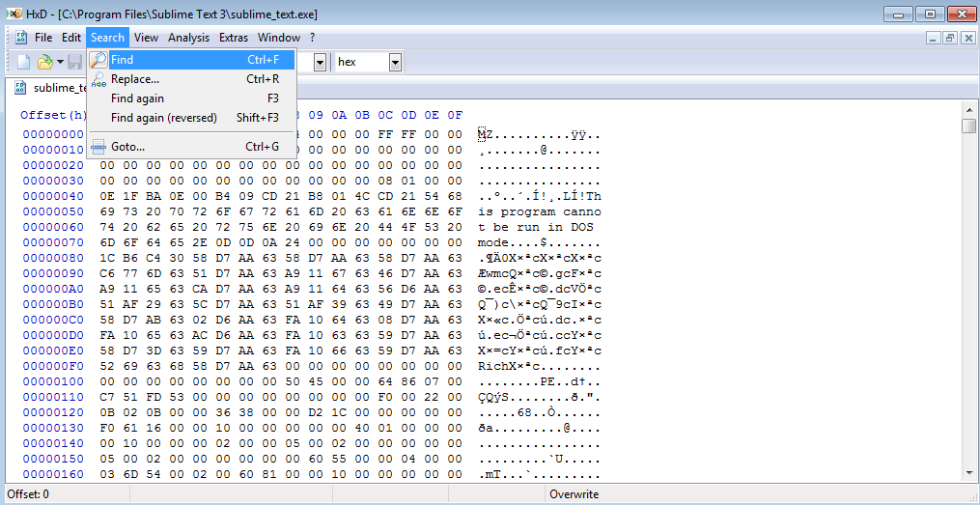Click the HxD title bar app icon
The height and width of the screenshot is (505, 980).
(x=14, y=14)
